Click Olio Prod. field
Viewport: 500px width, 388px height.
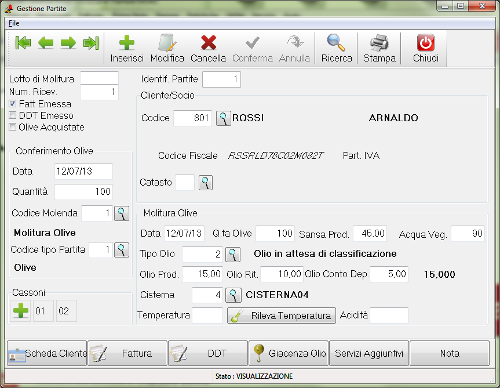click(x=203, y=274)
